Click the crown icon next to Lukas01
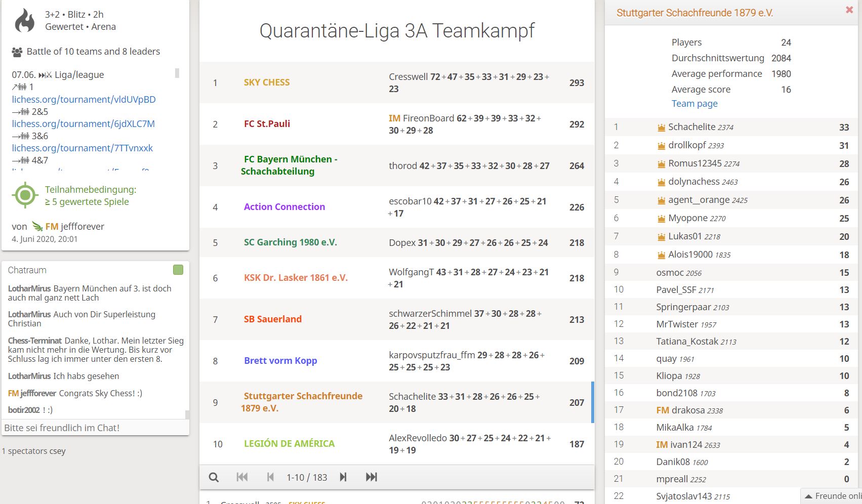The width and height of the screenshot is (862, 504). (x=661, y=237)
